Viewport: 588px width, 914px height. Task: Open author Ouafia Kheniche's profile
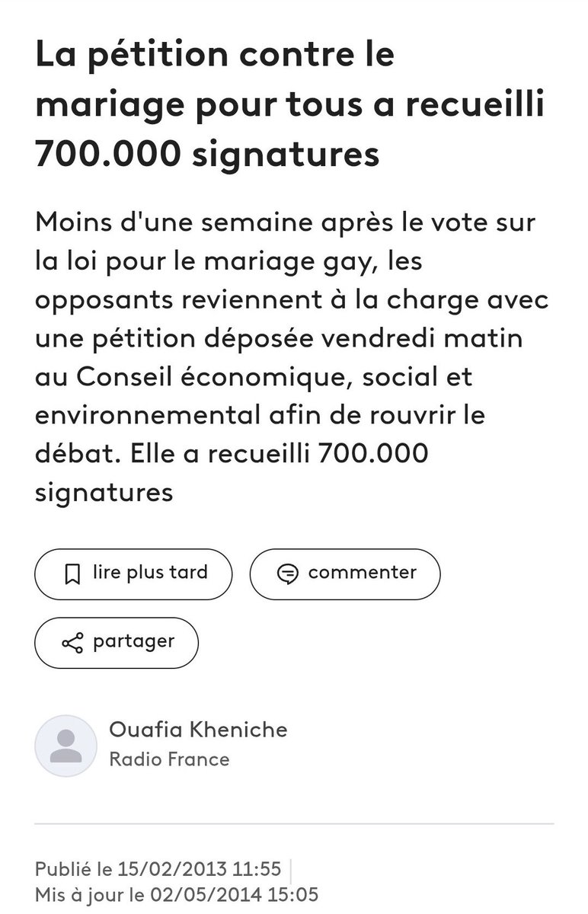pyautogui.click(x=199, y=730)
